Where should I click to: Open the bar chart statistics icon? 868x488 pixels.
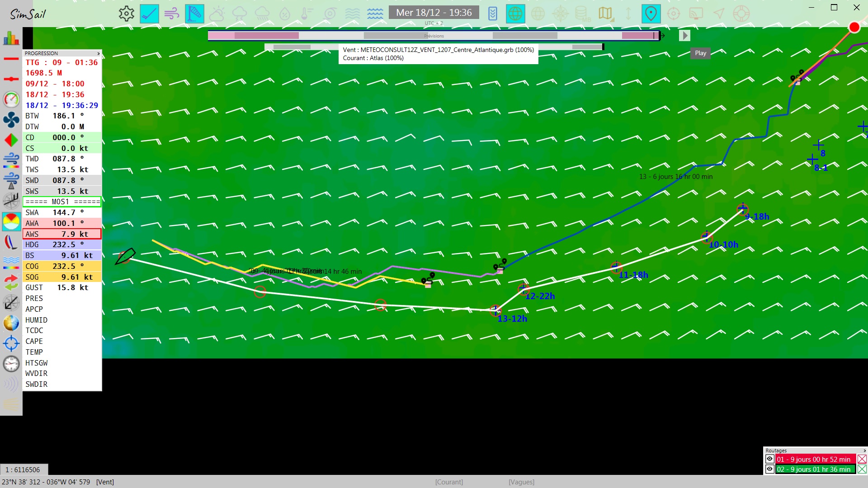point(11,38)
